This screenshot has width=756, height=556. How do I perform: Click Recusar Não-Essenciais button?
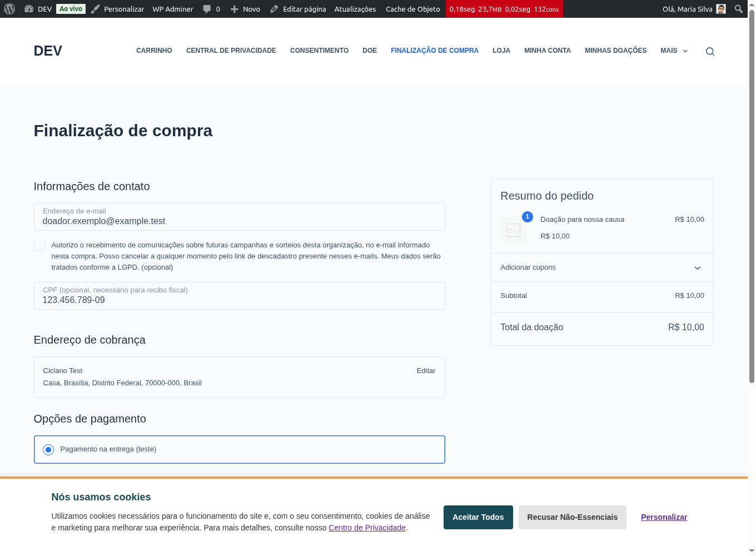click(572, 517)
